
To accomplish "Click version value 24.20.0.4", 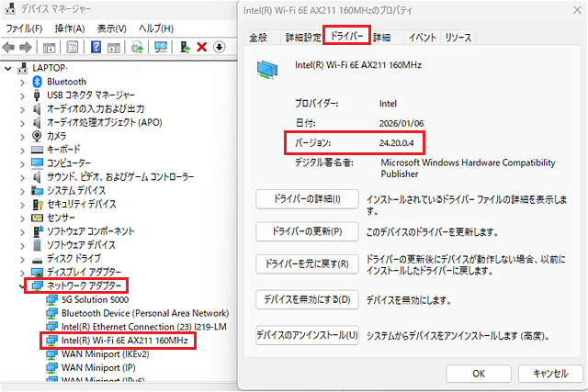I will click(396, 143).
